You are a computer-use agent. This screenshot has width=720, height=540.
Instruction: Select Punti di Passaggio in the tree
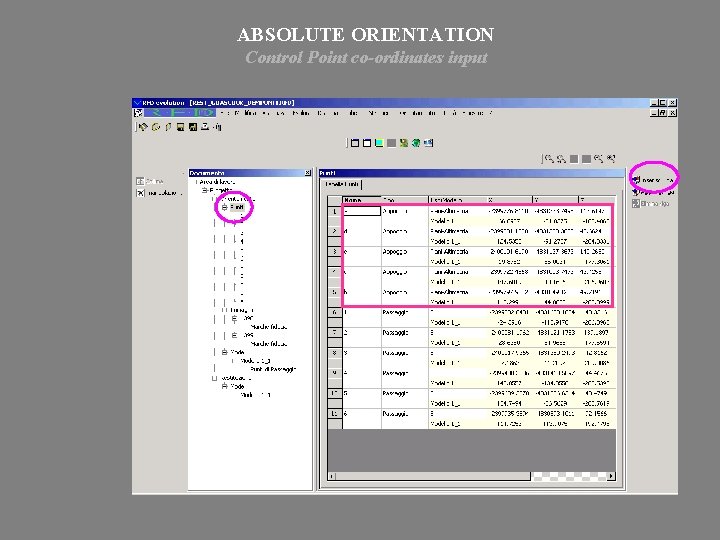pyautogui.click(x=273, y=369)
